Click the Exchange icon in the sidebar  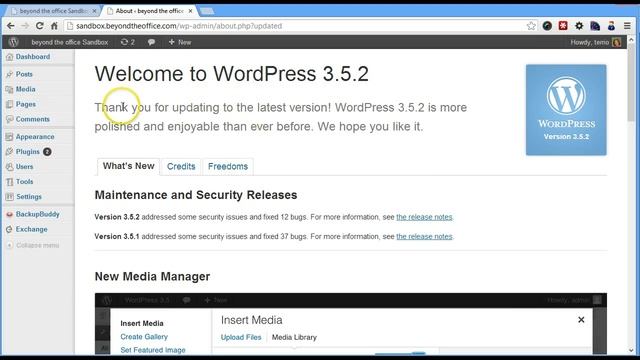click(x=9, y=229)
